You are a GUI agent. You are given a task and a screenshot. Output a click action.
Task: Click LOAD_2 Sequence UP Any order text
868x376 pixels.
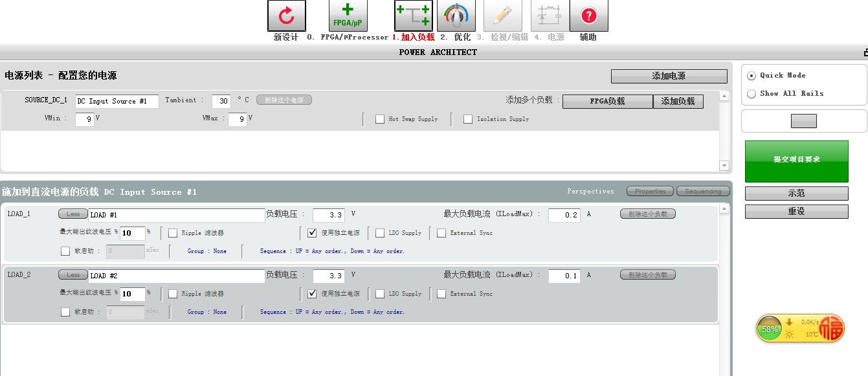tap(332, 312)
